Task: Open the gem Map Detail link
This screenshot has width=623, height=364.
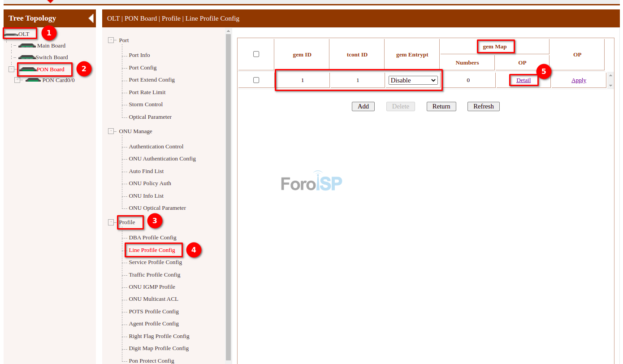Action: [523, 80]
